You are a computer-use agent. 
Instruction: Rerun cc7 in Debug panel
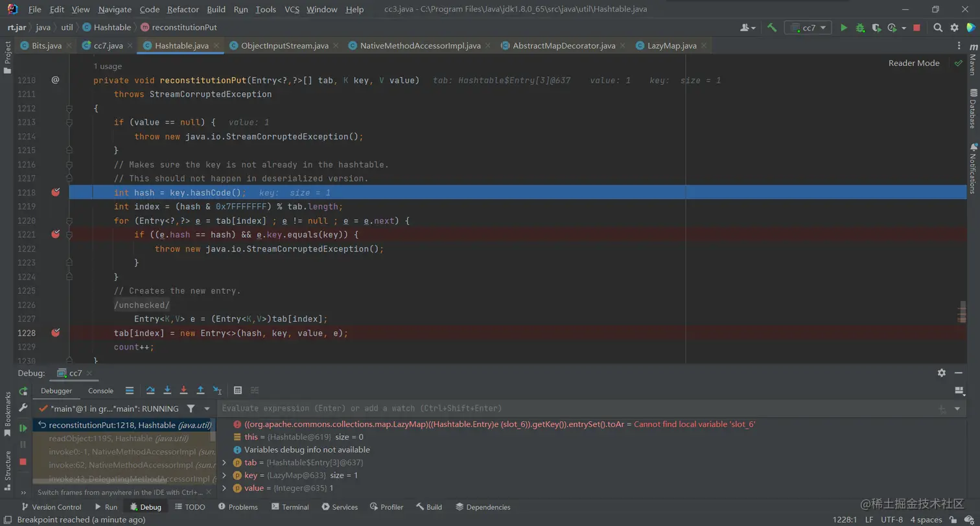pos(23,390)
